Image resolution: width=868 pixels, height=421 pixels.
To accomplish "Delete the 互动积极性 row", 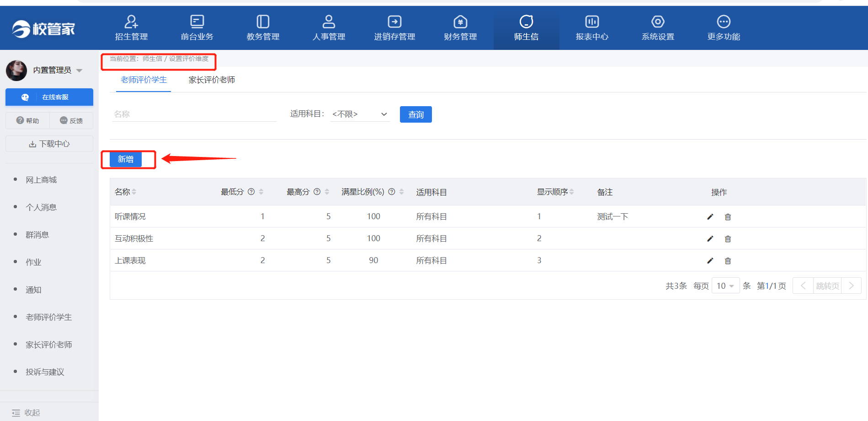I will [728, 238].
